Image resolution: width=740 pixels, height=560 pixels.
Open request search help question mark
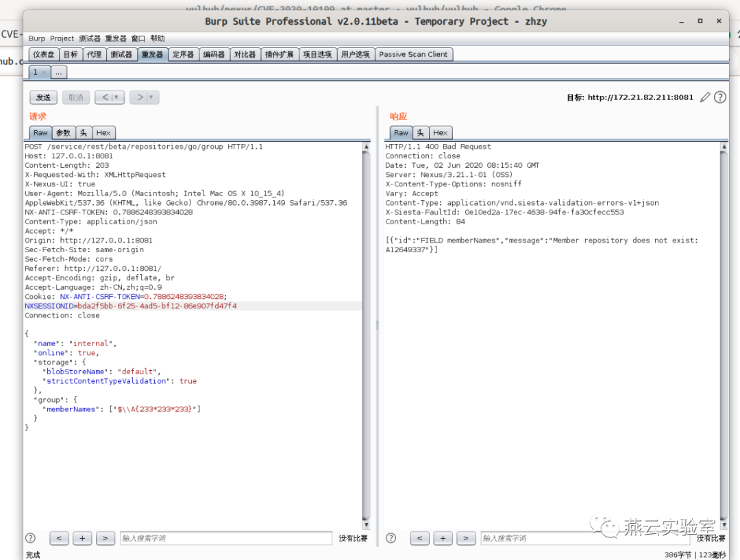tap(30, 538)
